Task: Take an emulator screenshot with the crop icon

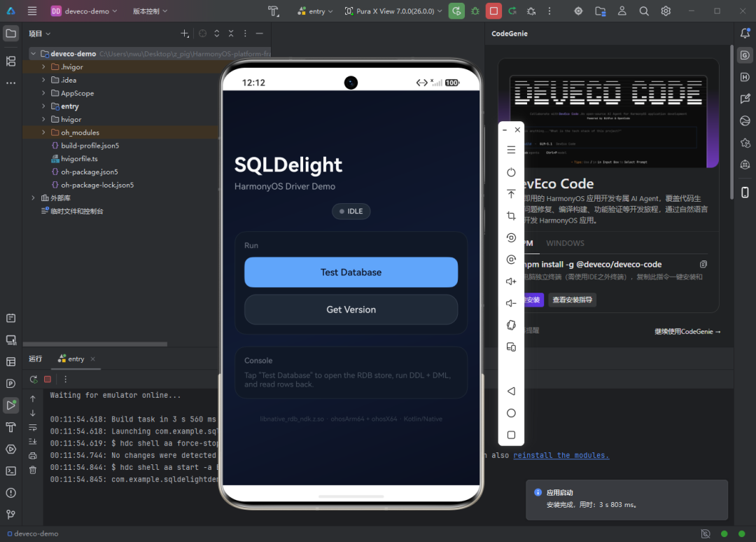Action: pyautogui.click(x=511, y=216)
